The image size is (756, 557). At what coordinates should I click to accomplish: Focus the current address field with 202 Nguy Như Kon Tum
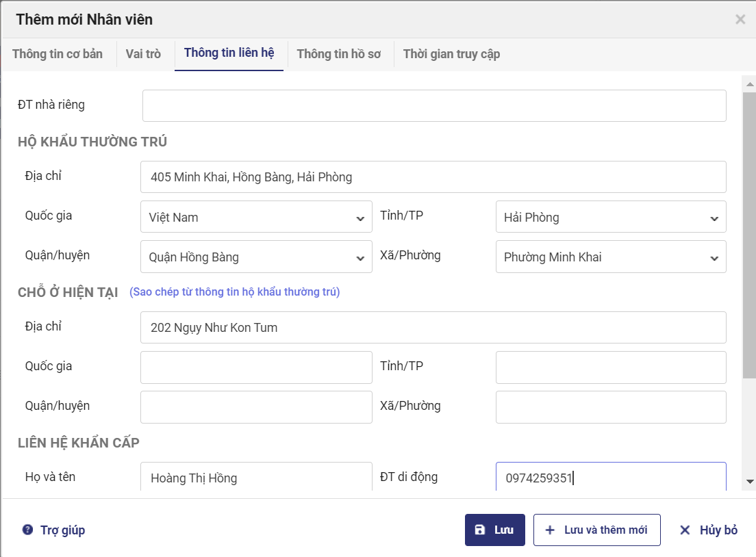pos(433,328)
